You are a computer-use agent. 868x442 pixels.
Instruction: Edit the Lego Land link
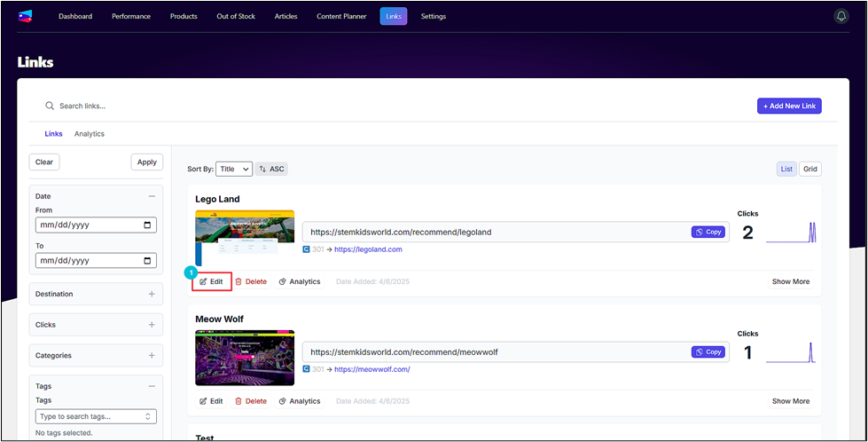pos(212,281)
